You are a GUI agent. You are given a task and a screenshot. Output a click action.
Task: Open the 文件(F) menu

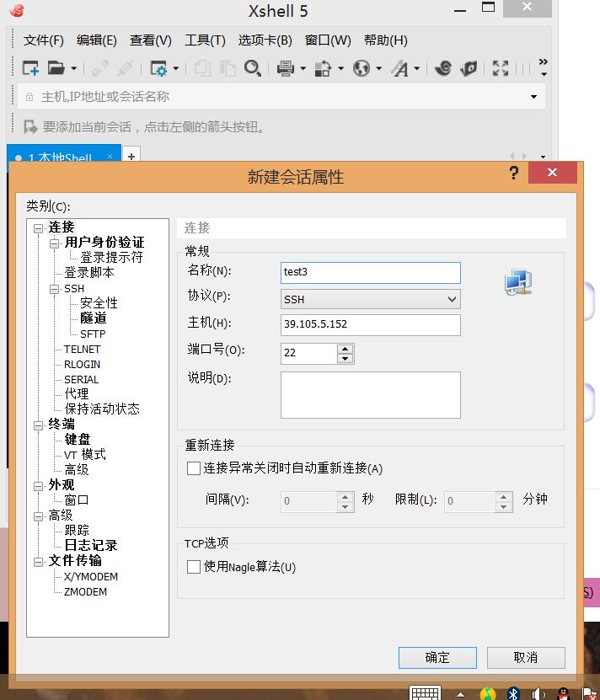click(43, 40)
